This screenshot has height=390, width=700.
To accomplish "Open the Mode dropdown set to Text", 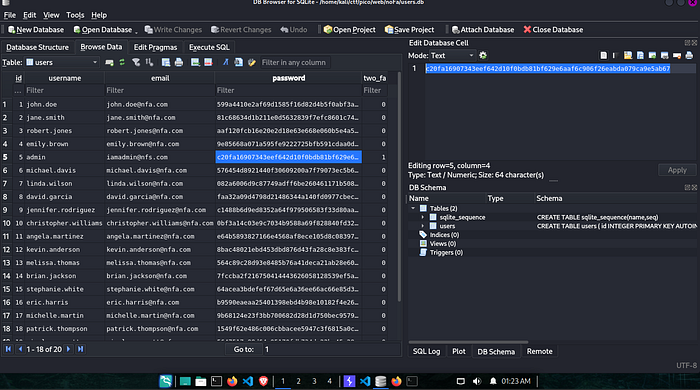I will (x=452, y=55).
